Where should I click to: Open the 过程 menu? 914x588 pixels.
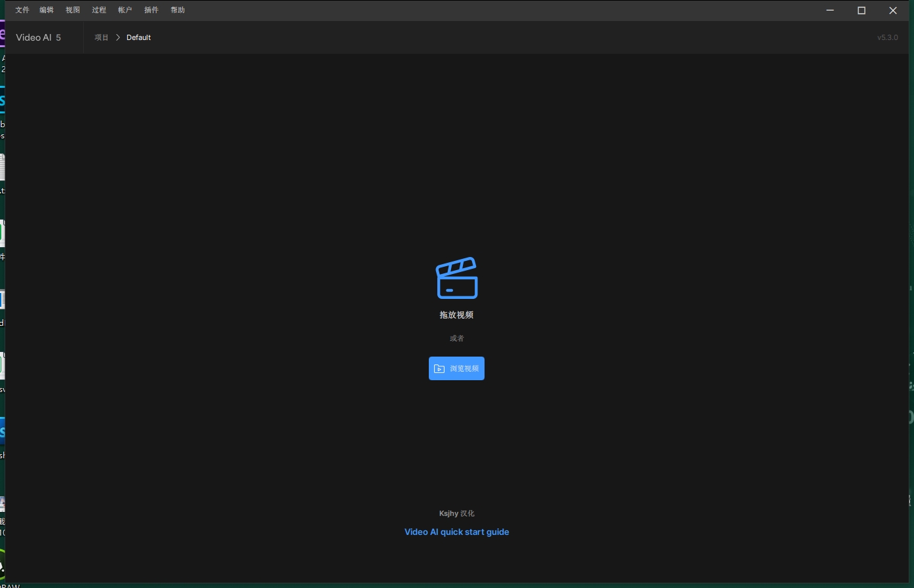(99, 10)
